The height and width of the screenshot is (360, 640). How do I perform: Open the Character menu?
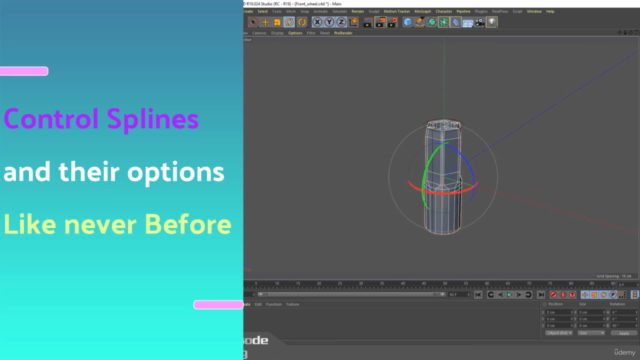tap(444, 11)
